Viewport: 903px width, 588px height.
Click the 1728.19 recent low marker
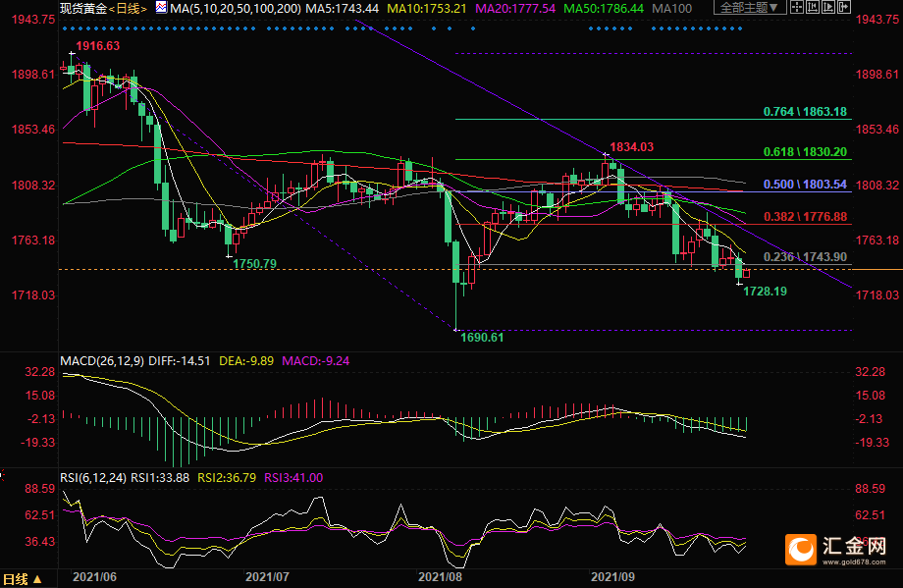(x=765, y=292)
